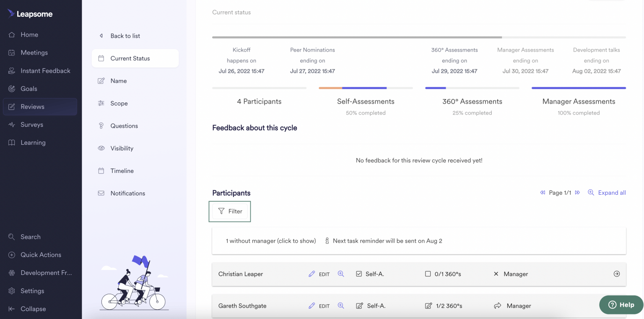Open the Filter options for Participants
This screenshot has width=644, height=319.
[230, 211]
